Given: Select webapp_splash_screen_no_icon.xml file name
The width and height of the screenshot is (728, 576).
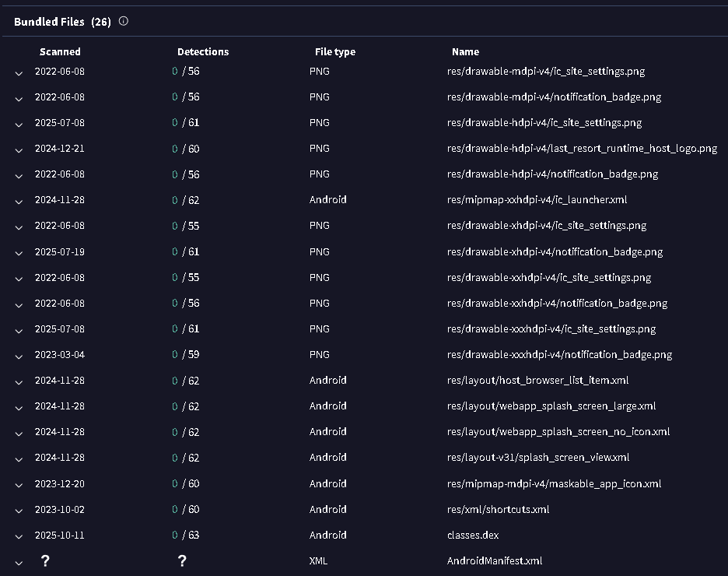Looking at the screenshot, I should point(558,432).
